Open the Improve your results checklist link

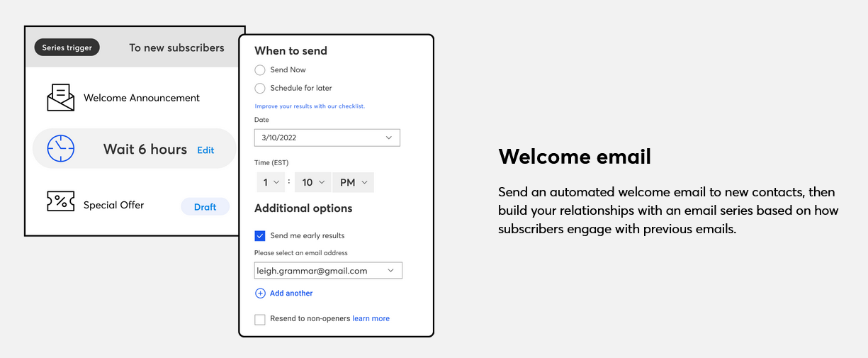point(310,106)
